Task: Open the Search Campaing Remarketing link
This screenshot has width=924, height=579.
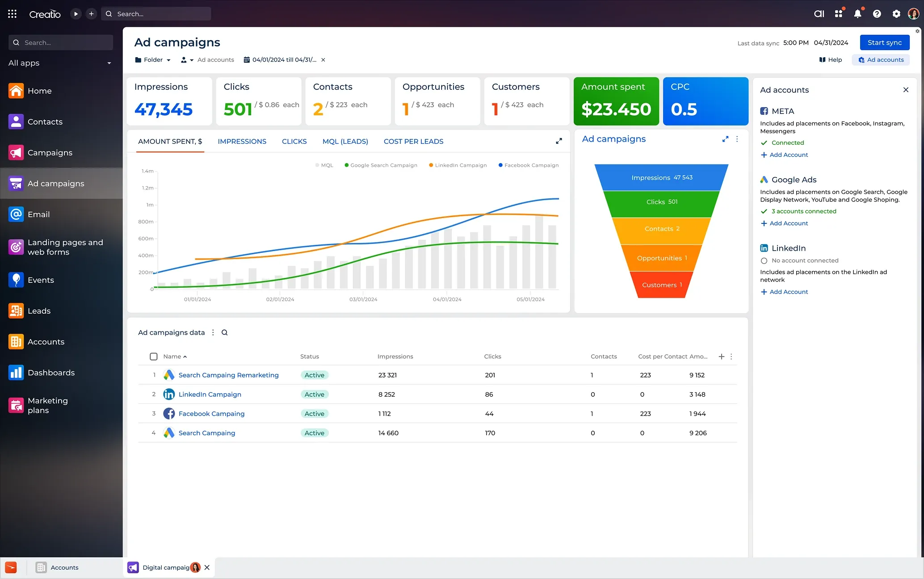Action: (229, 375)
